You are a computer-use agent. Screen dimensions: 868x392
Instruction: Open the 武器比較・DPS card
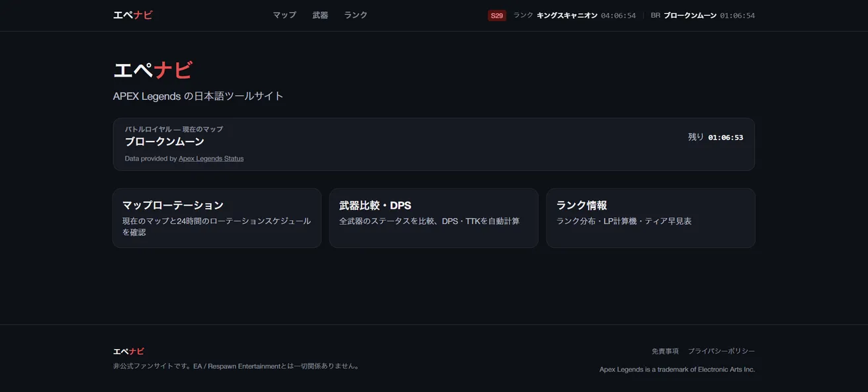[x=434, y=218]
